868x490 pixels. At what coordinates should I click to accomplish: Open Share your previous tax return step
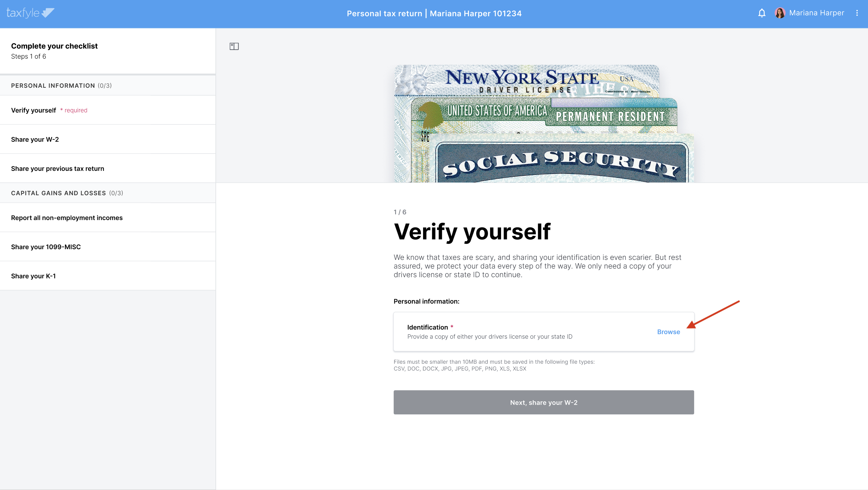(x=108, y=168)
